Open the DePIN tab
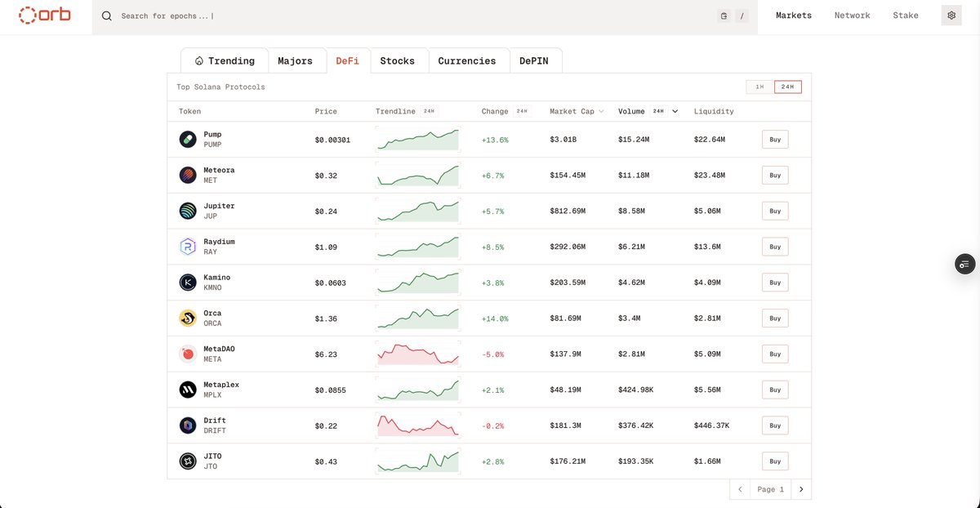Viewport: 980px width, 508px height. click(x=536, y=60)
